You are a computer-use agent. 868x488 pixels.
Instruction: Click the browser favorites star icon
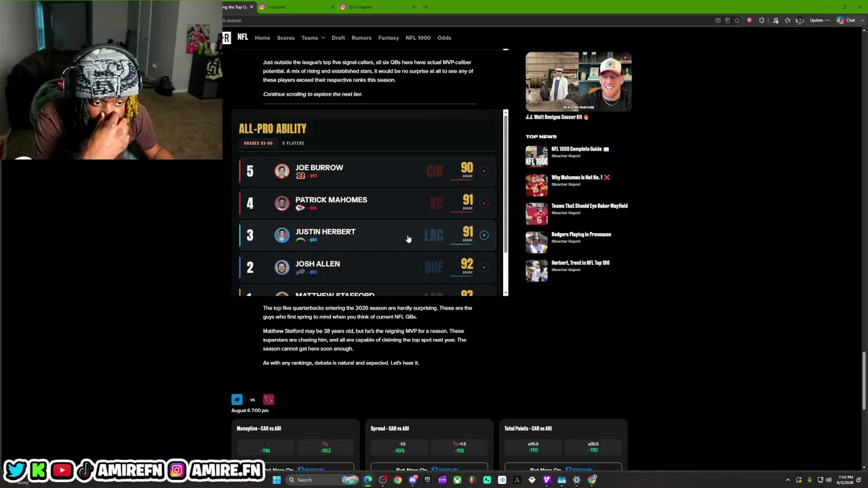point(737,20)
